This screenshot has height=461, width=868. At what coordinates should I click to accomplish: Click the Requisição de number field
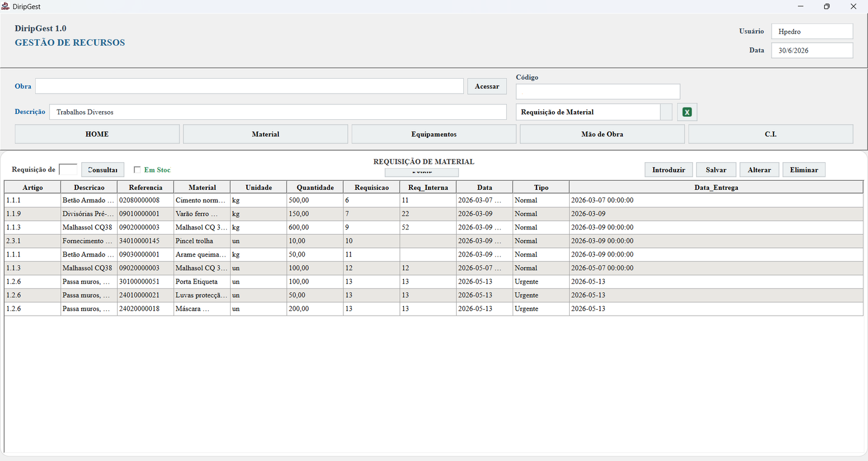tap(68, 170)
